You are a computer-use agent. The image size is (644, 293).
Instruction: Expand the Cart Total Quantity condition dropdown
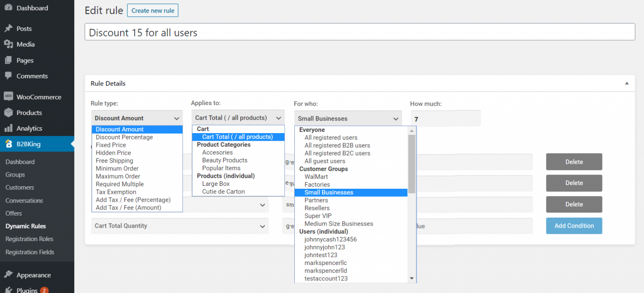coord(180,226)
